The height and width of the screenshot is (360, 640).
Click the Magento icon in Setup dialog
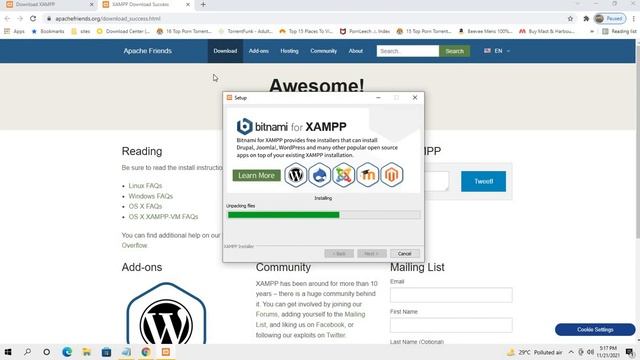click(392, 175)
